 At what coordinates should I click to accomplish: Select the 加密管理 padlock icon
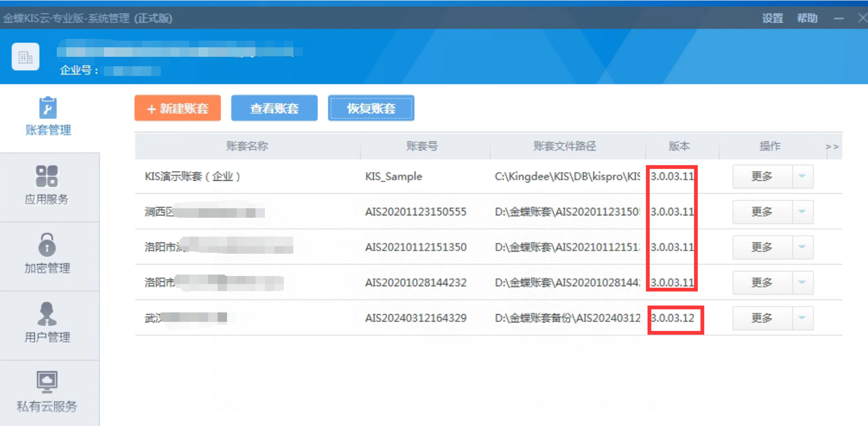47,245
